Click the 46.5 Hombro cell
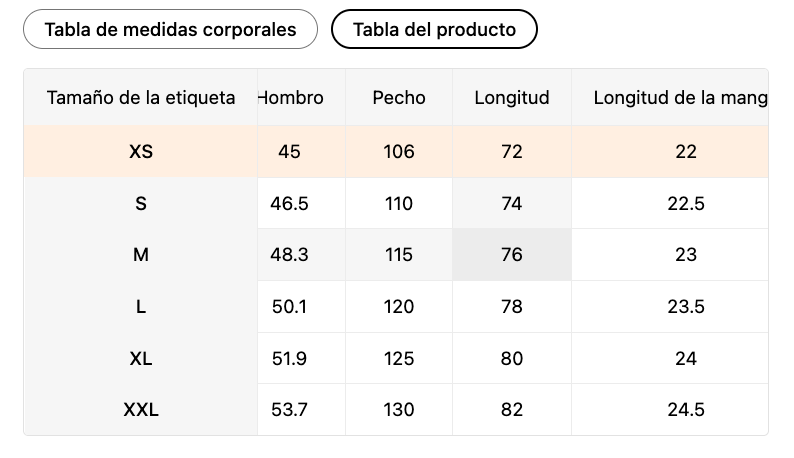 [290, 204]
